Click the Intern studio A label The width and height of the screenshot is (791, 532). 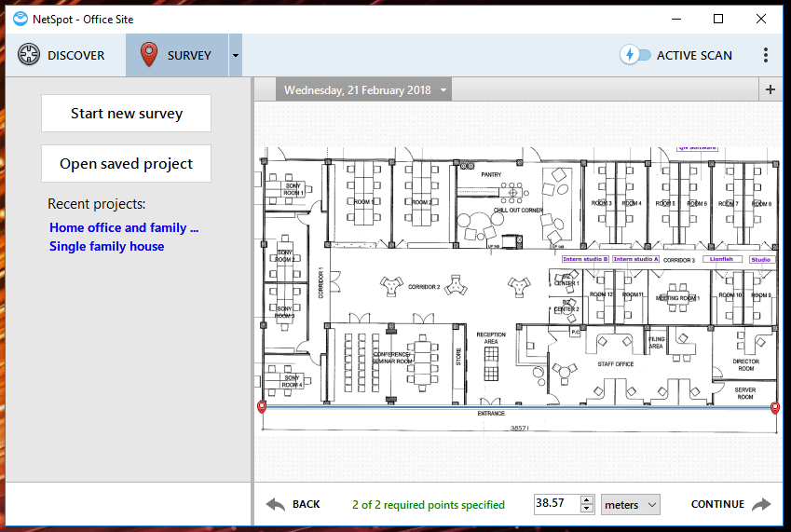pos(635,259)
